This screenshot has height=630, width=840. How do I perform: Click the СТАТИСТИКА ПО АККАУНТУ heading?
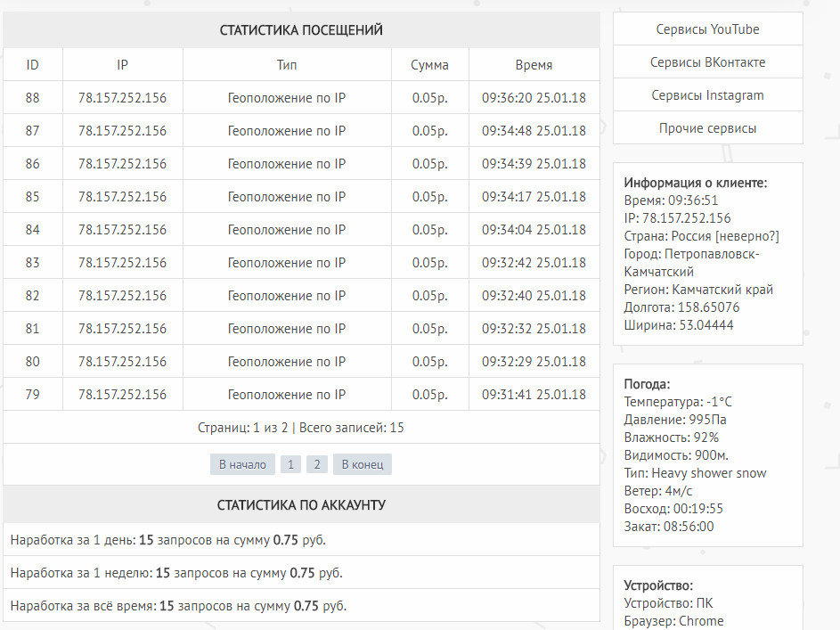301,505
